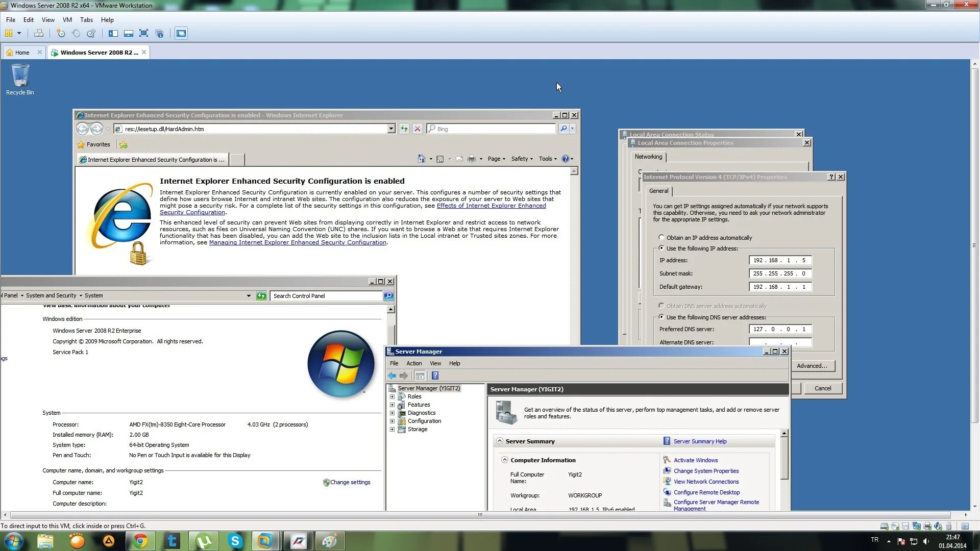Click the Internet Explorer back button
980x551 pixels.
coord(82,129)
